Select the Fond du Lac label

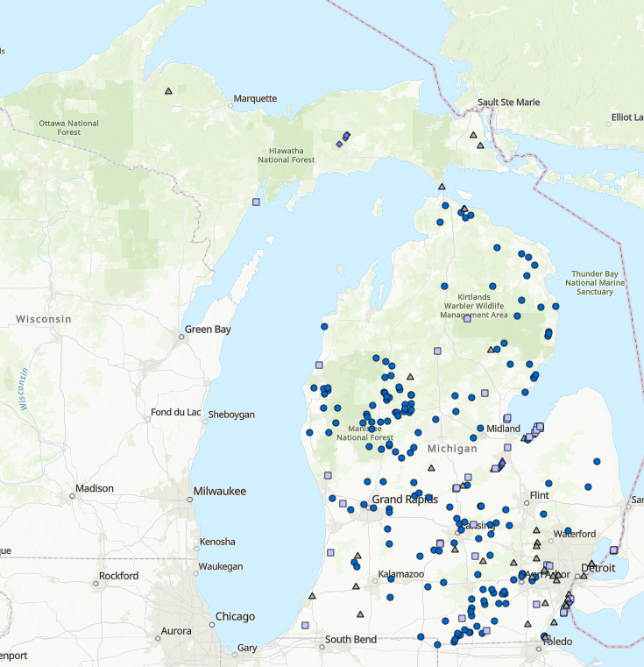click(175, 412)
